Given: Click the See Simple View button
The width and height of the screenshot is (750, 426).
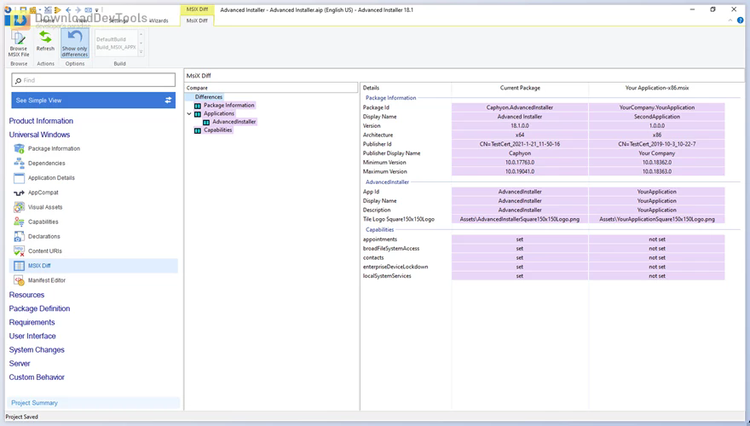Looking at the screenshot, I should click(93, 100).
